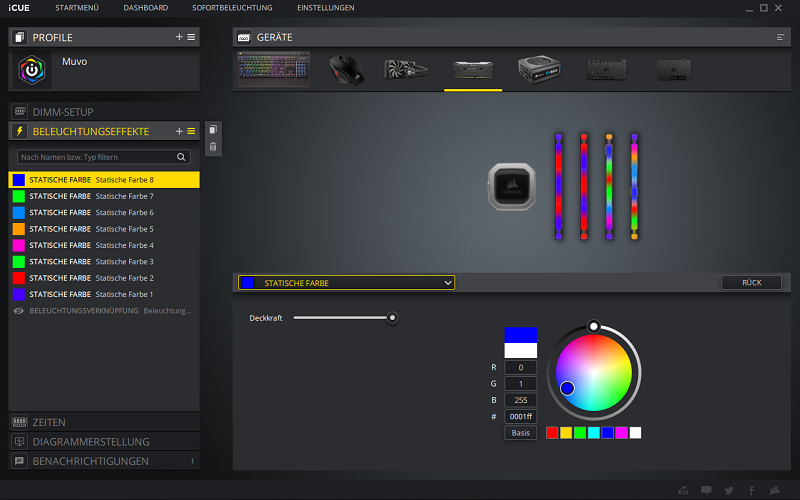Viewport: 800px width, 500px height.
Task: Open the Profile list menu
Action: click(x=191, y=37)
